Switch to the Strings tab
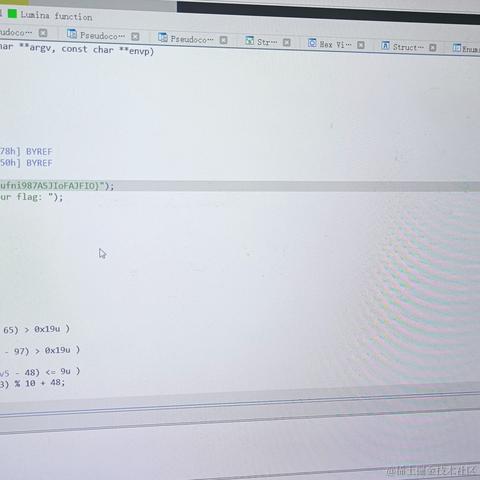This screenshot has height=480, width=480. 267,42
